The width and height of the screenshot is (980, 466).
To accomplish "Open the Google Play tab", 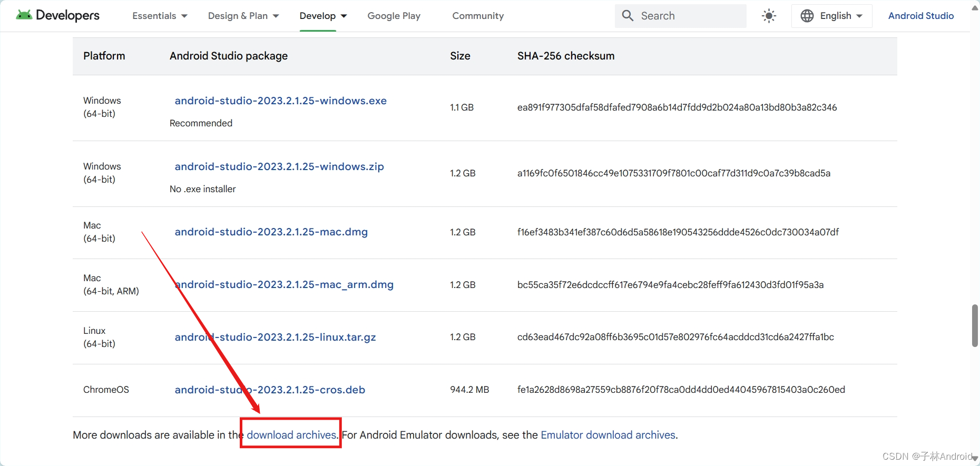I will point(394,16).
